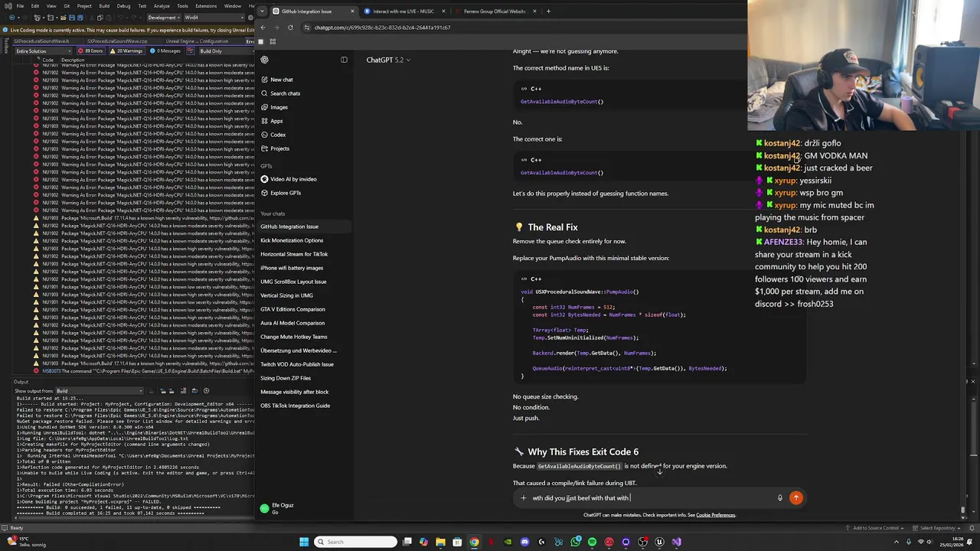Open the Entire Solution scope dropdown
The image size is (980, 551).
point(43,51)
